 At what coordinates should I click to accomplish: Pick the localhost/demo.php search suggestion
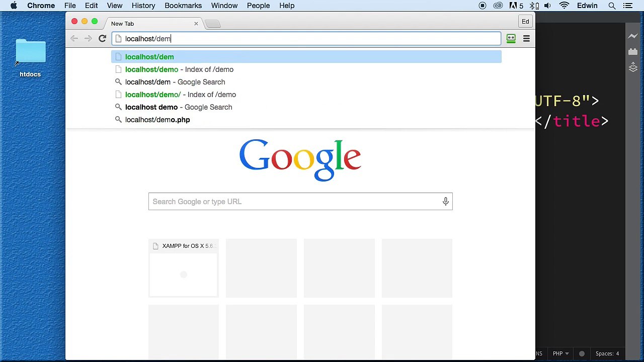306,120
